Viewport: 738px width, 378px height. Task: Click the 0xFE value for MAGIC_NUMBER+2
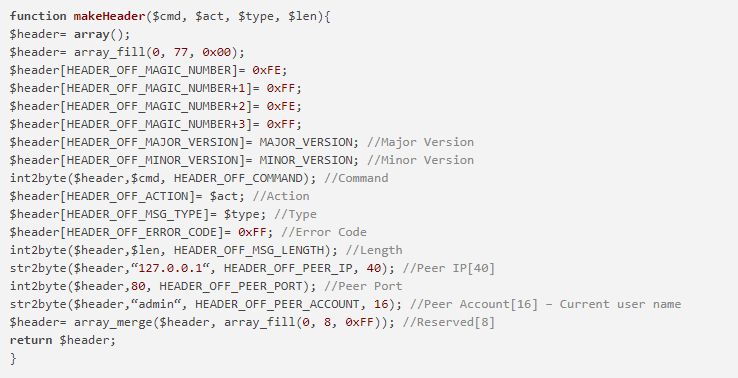click(281, 106)
